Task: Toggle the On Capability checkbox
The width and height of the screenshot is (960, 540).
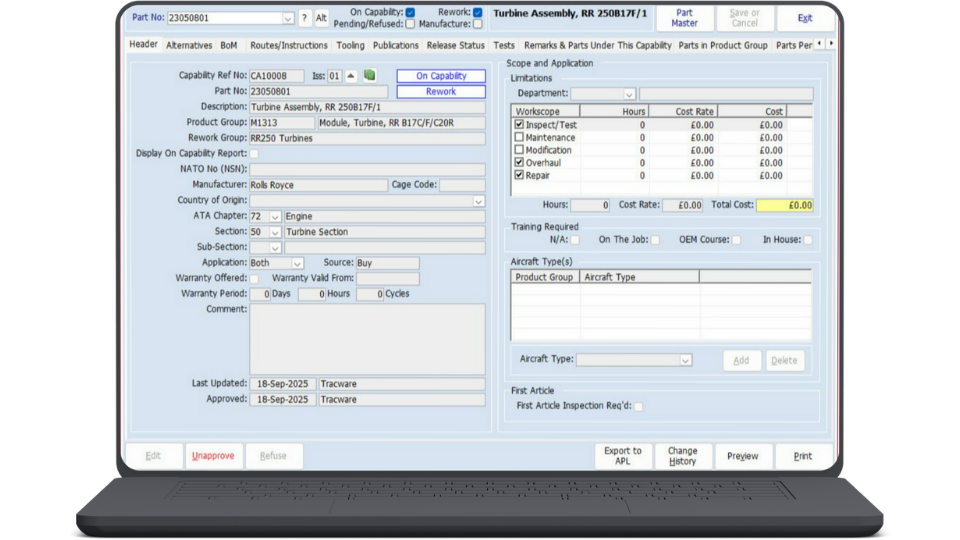Action: (x=410, y=12)
